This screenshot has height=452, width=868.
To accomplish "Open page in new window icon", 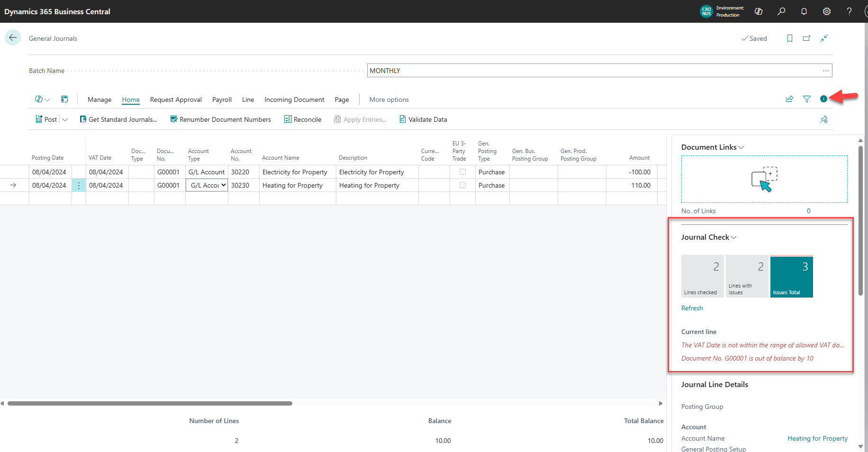I will click(807, 38).
